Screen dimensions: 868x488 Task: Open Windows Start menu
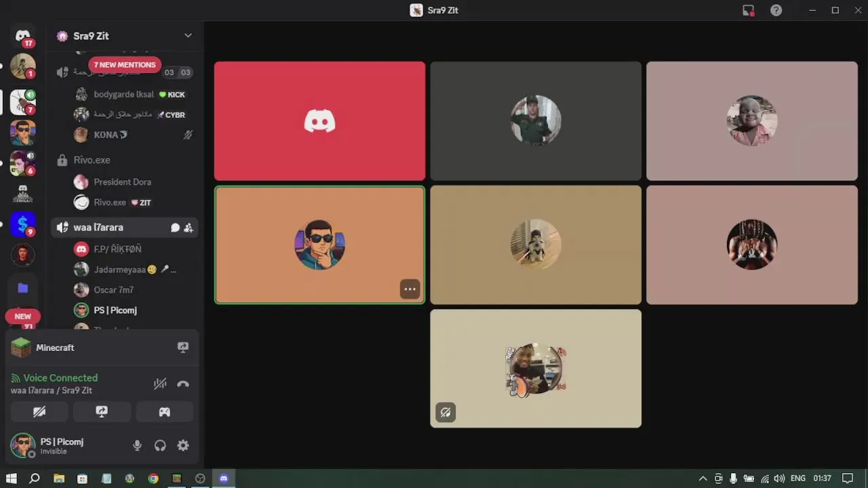(11, 479)
